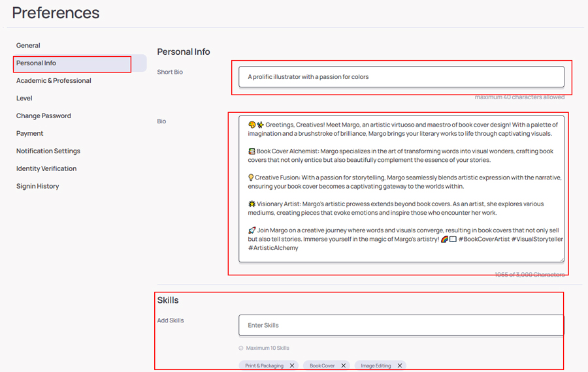The width and height of the screenshot is (588, 372).
Task: Open Notification Settings in the sidebar
Action: tap(48, 151)
